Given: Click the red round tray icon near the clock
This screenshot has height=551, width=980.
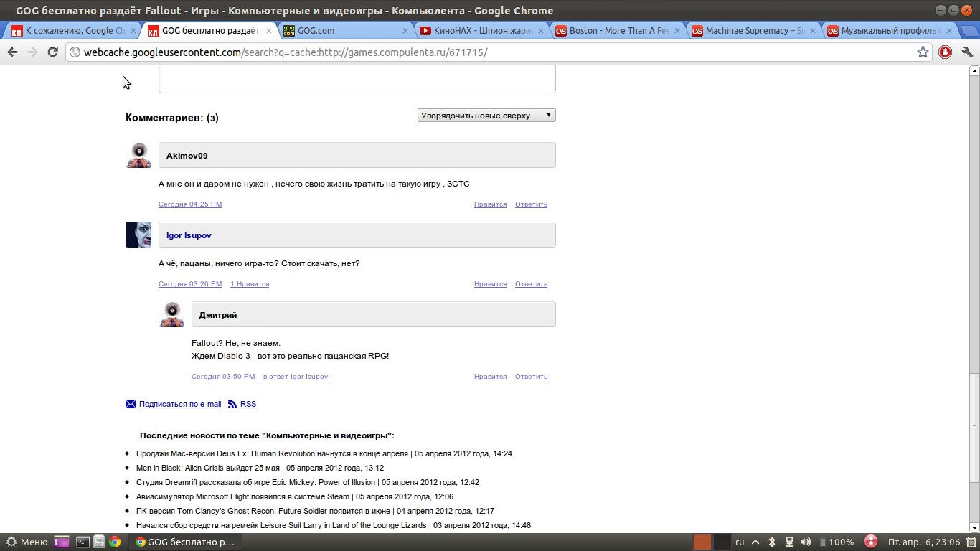Looking at the screenshot, I should coord(871,542).
